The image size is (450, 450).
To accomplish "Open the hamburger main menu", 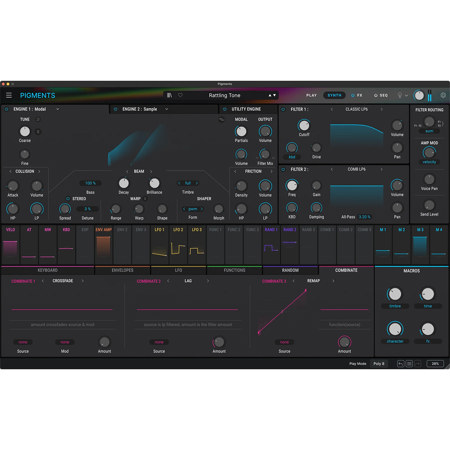I will coord(9,95).
